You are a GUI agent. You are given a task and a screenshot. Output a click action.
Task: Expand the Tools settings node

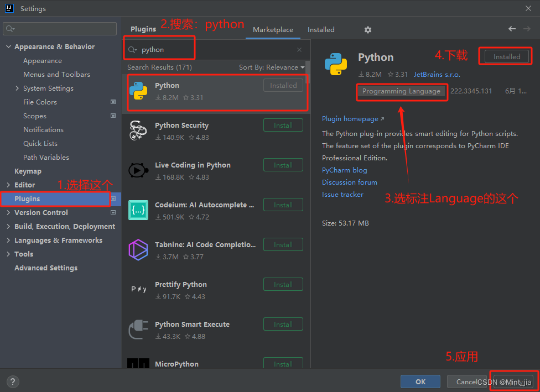9,254
